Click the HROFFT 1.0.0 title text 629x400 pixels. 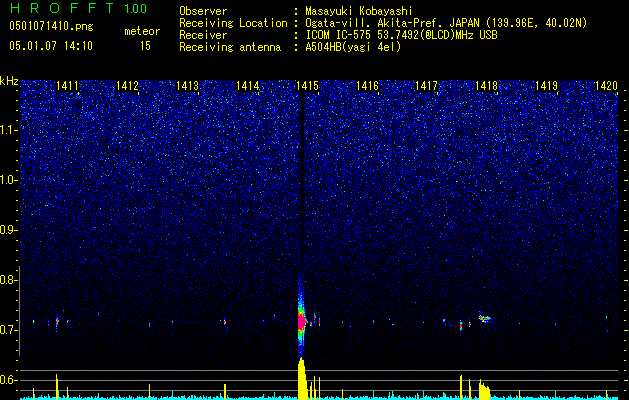click(78, 8)
